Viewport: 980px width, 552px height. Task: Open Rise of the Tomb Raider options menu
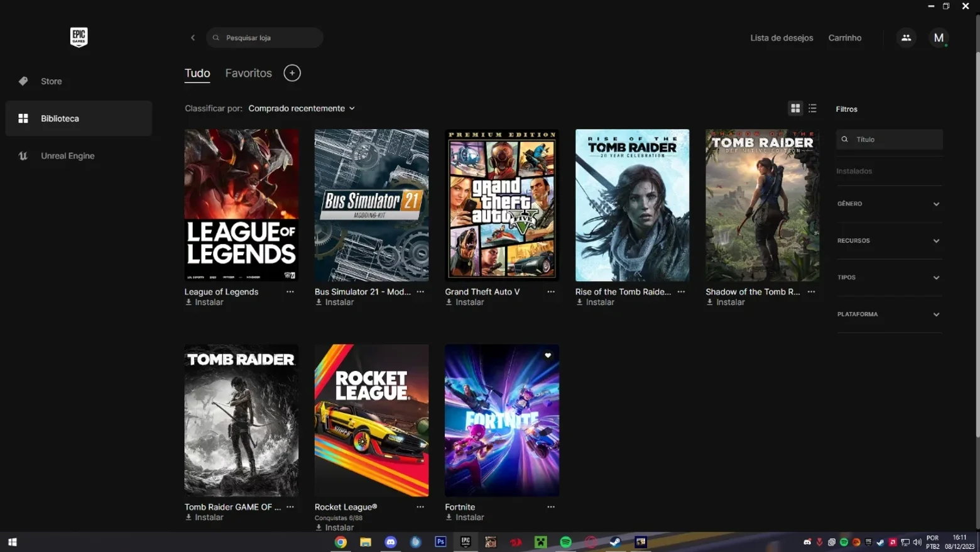click(x=681, y=292)
